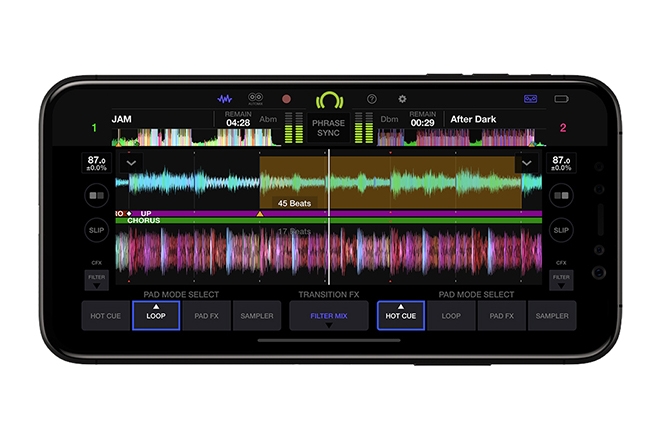Select deck 1 SAMPLER pad mode

pos(257,316)
